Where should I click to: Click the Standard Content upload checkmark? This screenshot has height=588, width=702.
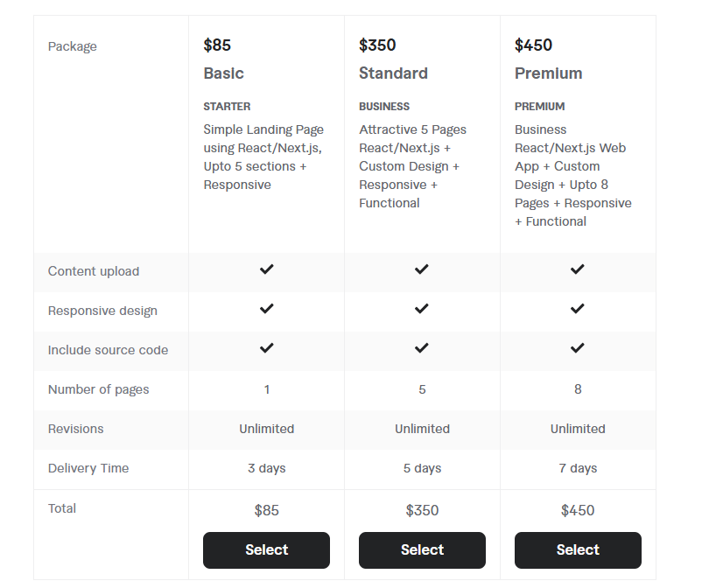click(x=422, y=269)
